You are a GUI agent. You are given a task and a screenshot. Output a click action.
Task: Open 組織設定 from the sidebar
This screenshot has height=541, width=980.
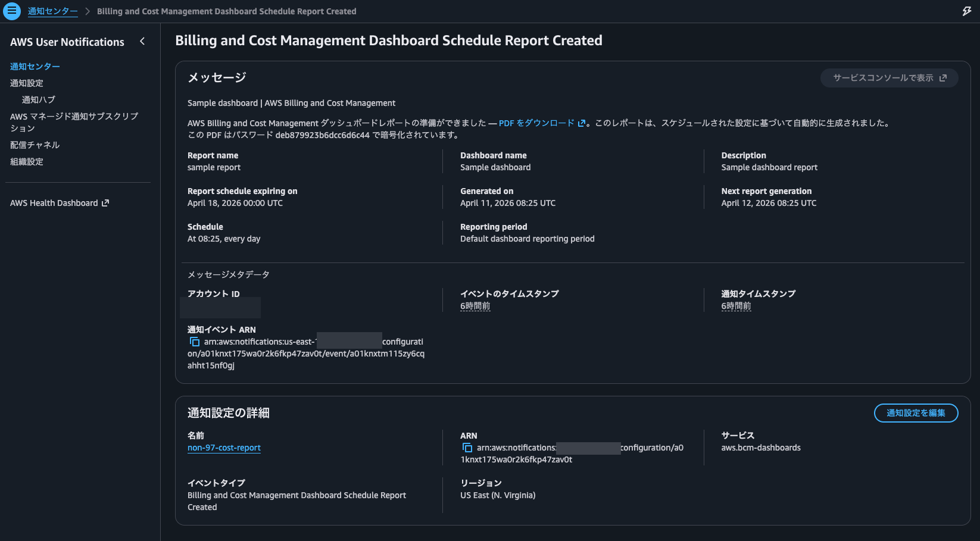[x=26, y=161]
